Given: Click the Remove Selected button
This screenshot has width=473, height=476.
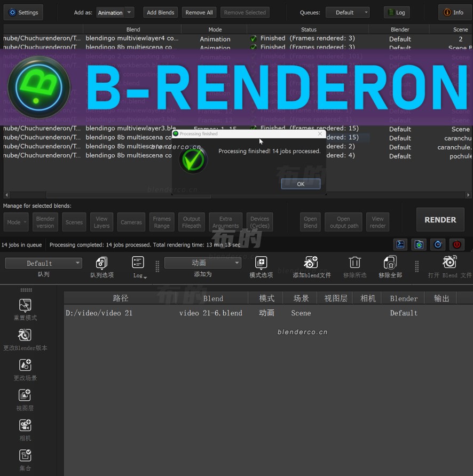Looking at the screenshot, I should tap(245, 12).
